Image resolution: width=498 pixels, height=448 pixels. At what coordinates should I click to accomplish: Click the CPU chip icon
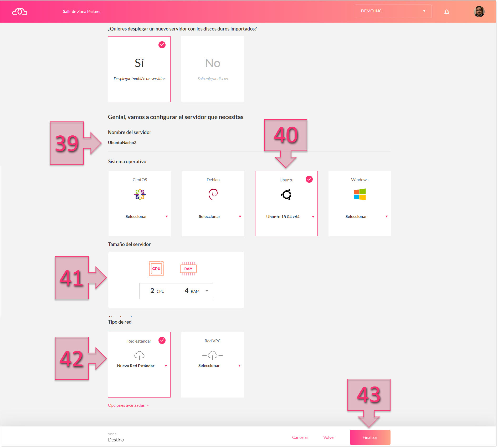tap(156, 268)
